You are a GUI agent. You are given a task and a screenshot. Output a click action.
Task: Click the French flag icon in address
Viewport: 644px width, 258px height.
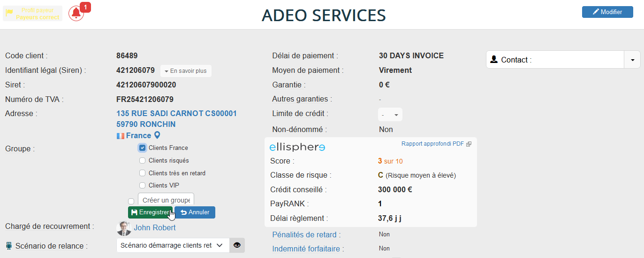click(121, 136)
